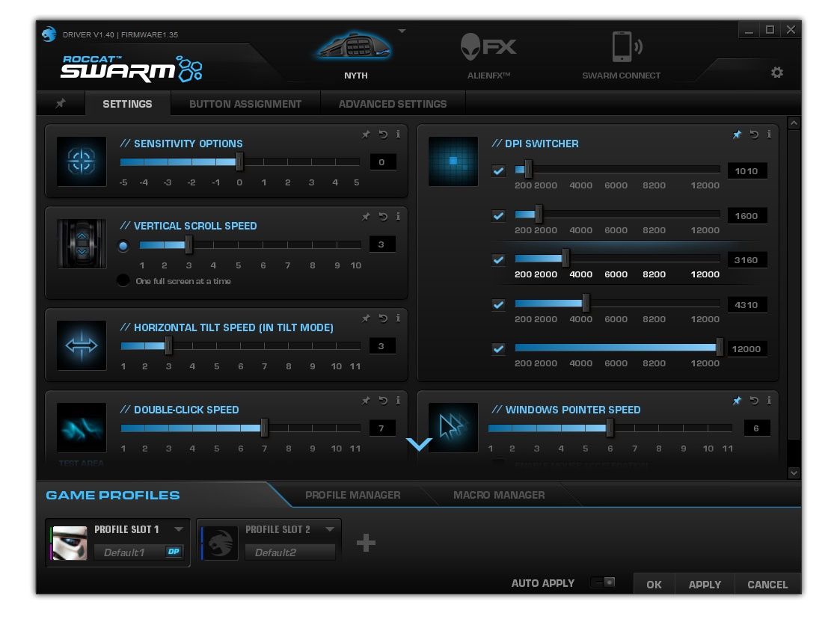Open Profile Slot 1 dropdown arrow
Image resolution: width=840 pixels, height=619 pixels.
178,529
